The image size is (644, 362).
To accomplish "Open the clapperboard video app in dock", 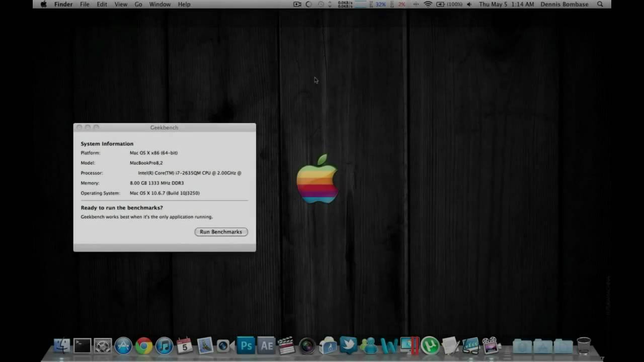I will [287, 345].
